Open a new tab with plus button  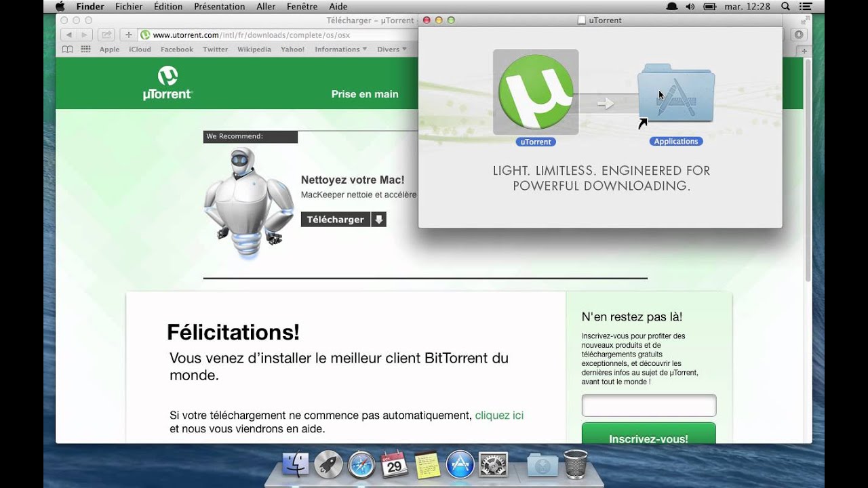pos(804,51)
